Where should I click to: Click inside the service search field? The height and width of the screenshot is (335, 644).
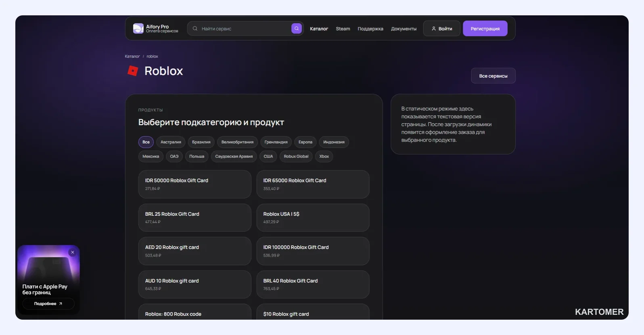[x=245, y=29]
